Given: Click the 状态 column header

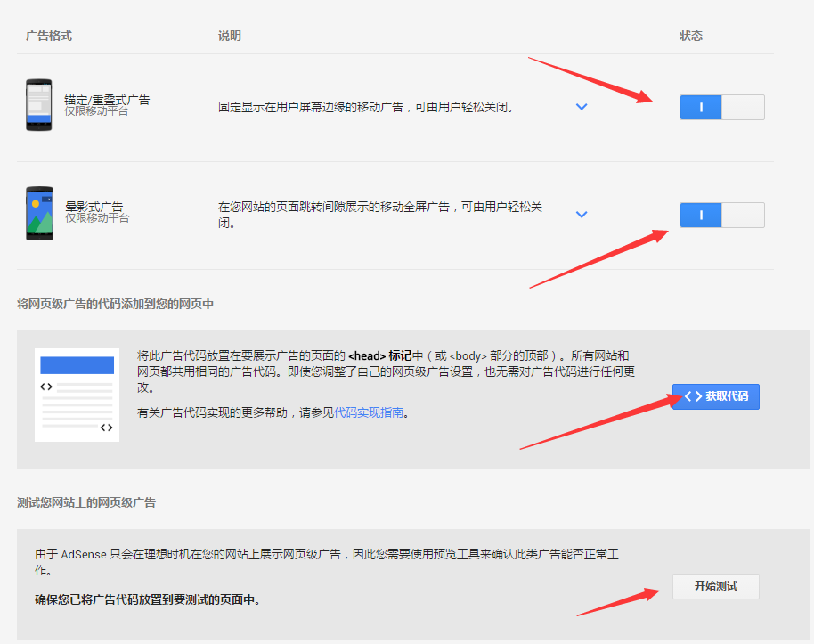Looking at the screenshot, I should 691,36.
